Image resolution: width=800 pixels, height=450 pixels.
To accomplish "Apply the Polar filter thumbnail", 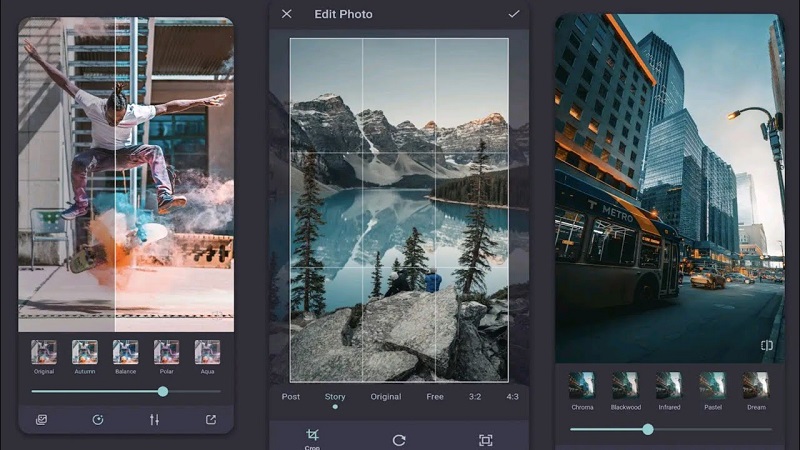I will [x=166, y=352].
